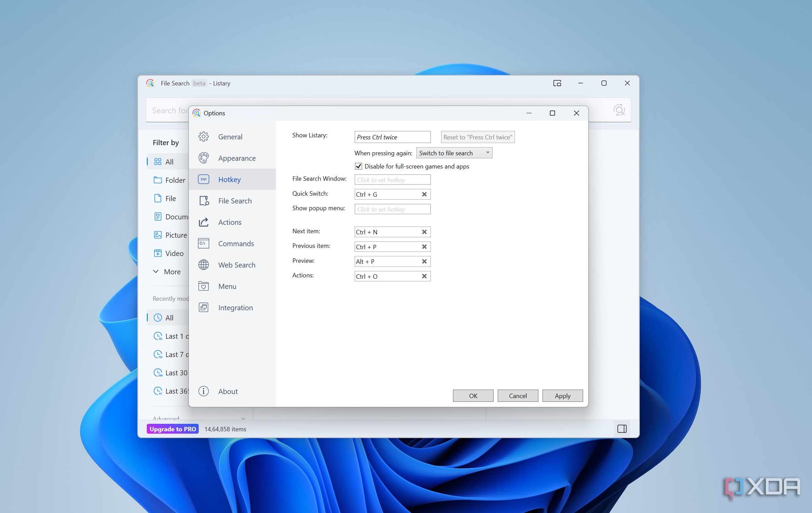812x513 pixels.
Task: Click the clock icon for Recently modified All
Action: (x=158, y=318)
